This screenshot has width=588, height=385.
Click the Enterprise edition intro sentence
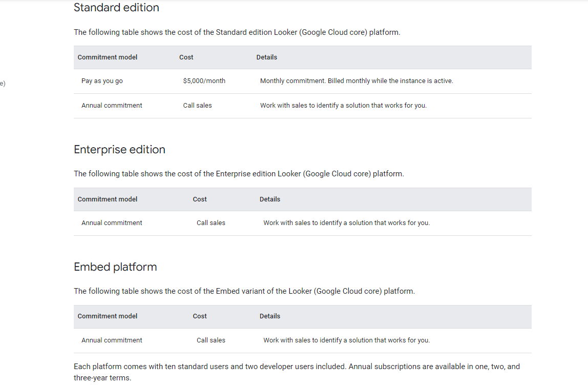(238, 173)
